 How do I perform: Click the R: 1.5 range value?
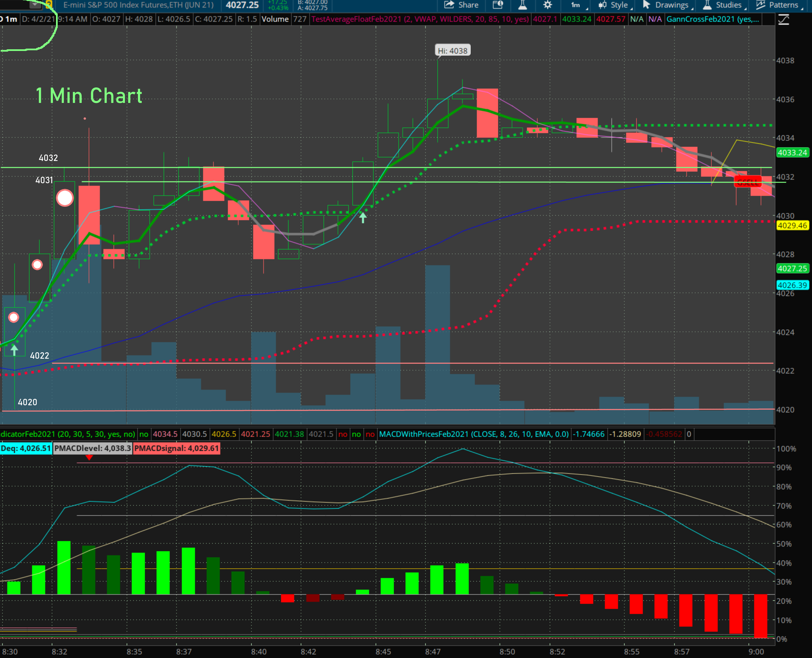(x=247, y=19)
